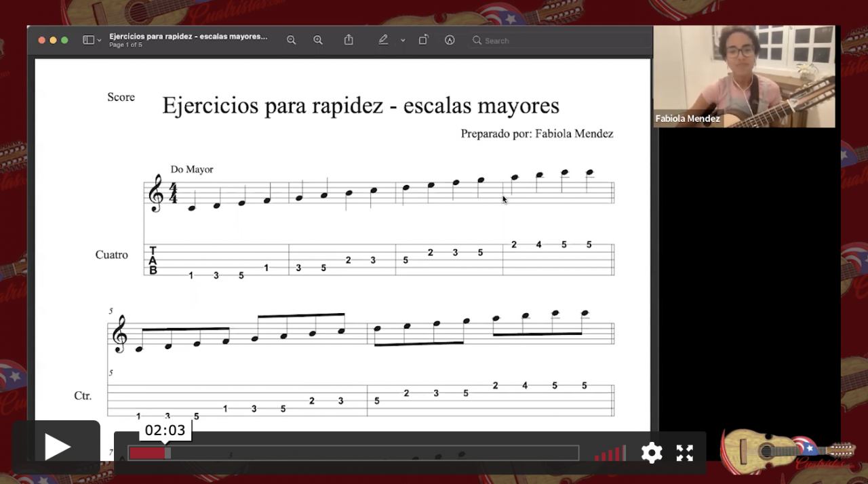
Task: Zoom out the PDF document
Action: (x=292, y=40)
